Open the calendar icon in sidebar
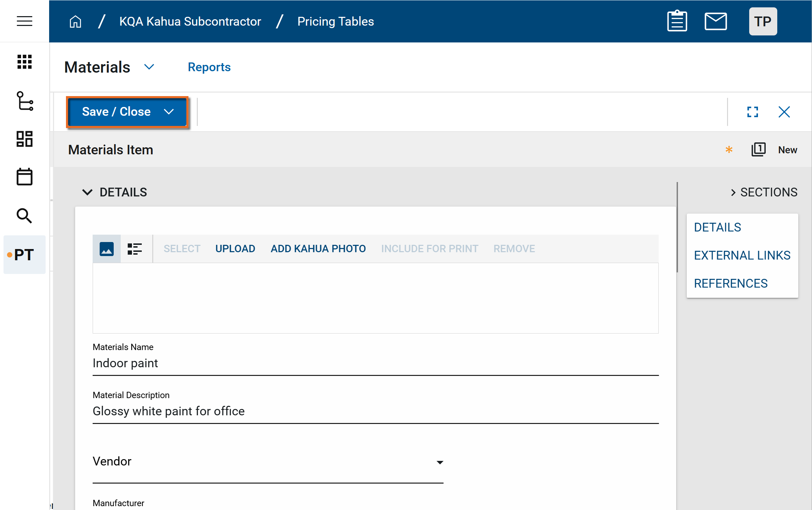This screenshot has height=510, width=812. tap(25, 176)
